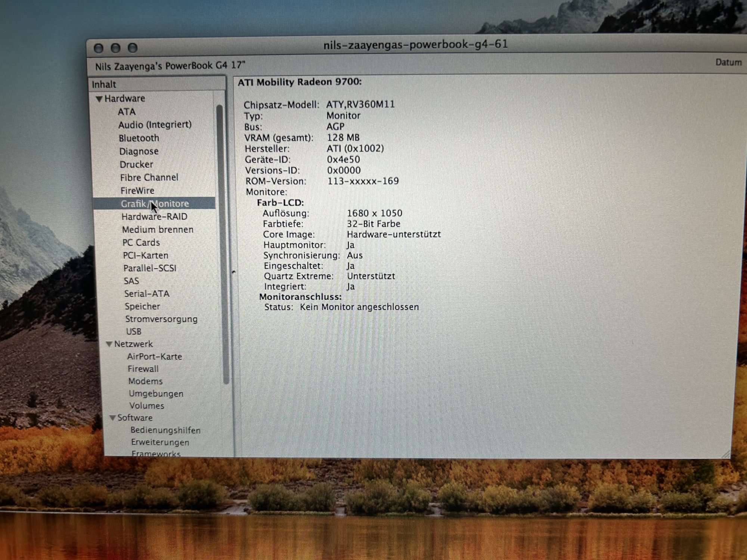The height and width of the screenshot is (560, 747).
Task: Select Audio (Integriert) entry
Action: click(x=155, y=125)
